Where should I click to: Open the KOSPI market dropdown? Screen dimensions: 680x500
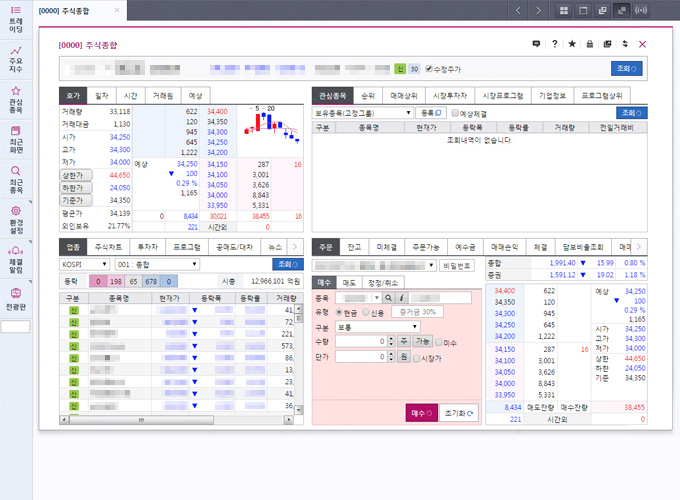click(x=84, y=264)
